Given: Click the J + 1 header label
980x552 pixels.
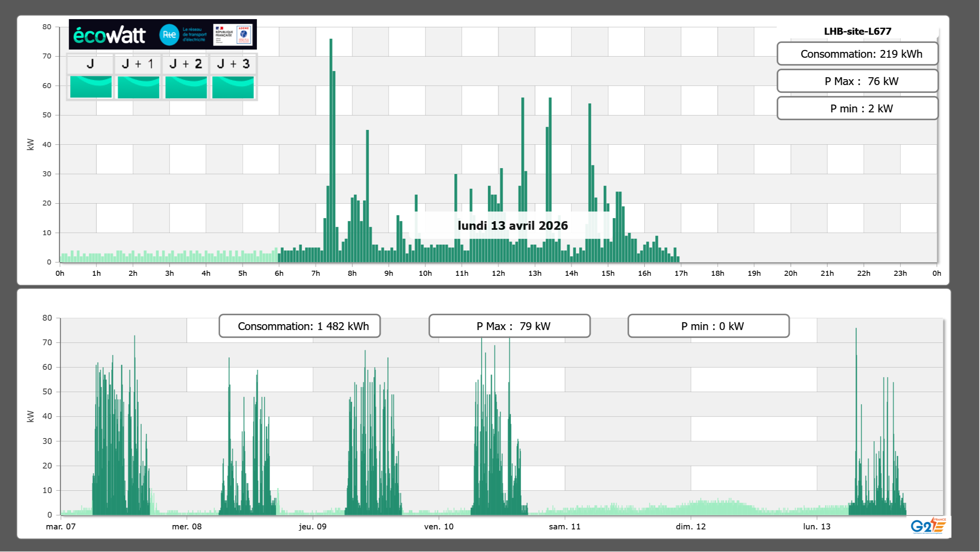Looking at the screenshot, I should click(137, 64).
